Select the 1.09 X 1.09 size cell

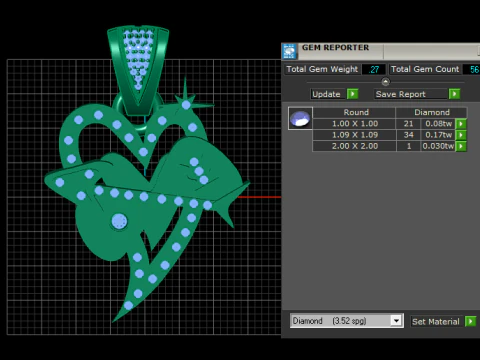[355, 135]
